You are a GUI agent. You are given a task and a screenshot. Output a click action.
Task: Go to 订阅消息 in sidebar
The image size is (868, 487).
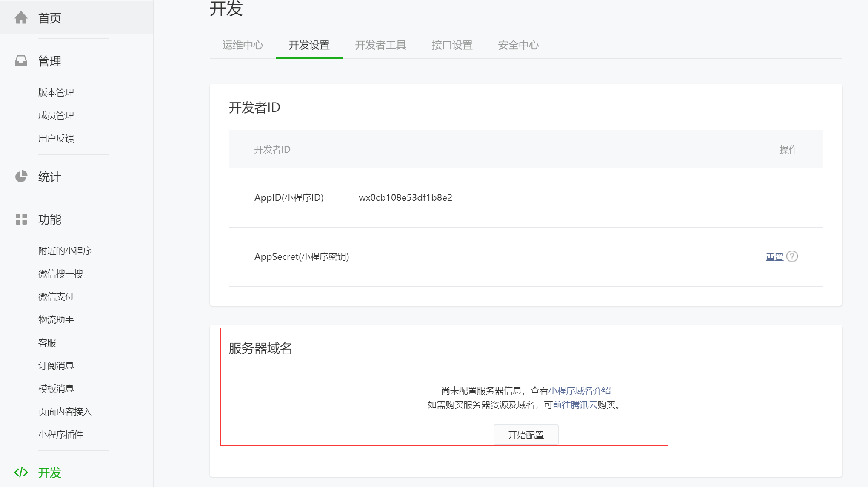[56, 365]
